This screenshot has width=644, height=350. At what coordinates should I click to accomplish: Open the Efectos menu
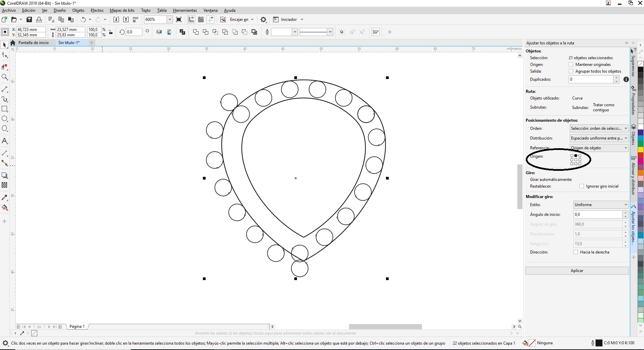pos(97,10)
